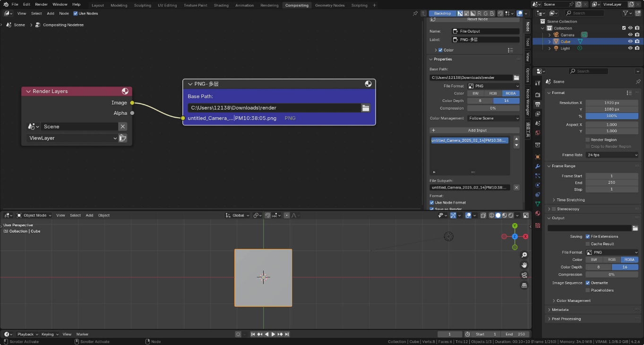Click the Reset Node refresh icon

[433, 19]
